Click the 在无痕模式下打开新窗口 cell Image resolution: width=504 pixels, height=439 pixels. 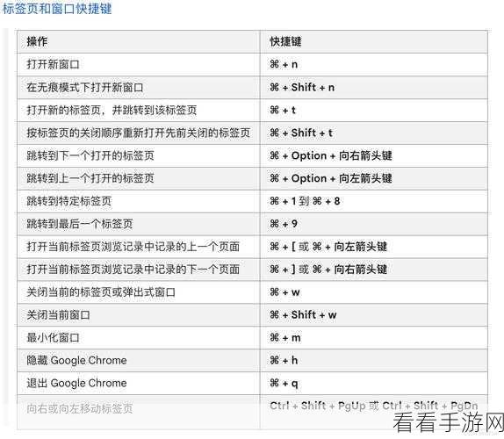[x=139, y=88]
